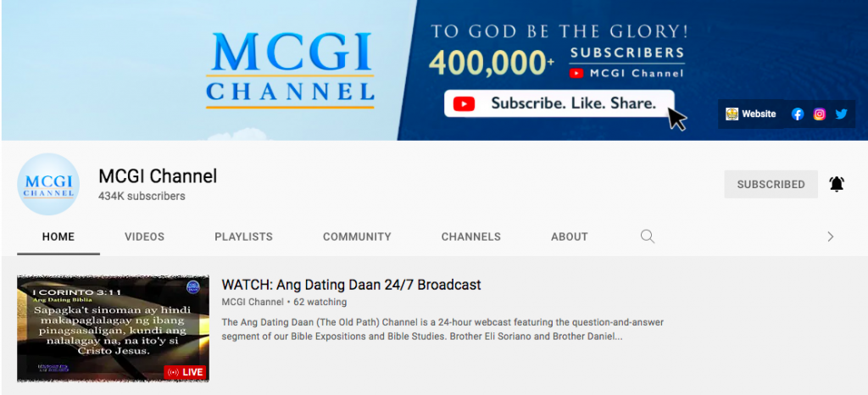The height and width of the screenshot is (395, 868).
Task: Open the Ang Dating Daan live thumbnail
Action: pos(113,329)
